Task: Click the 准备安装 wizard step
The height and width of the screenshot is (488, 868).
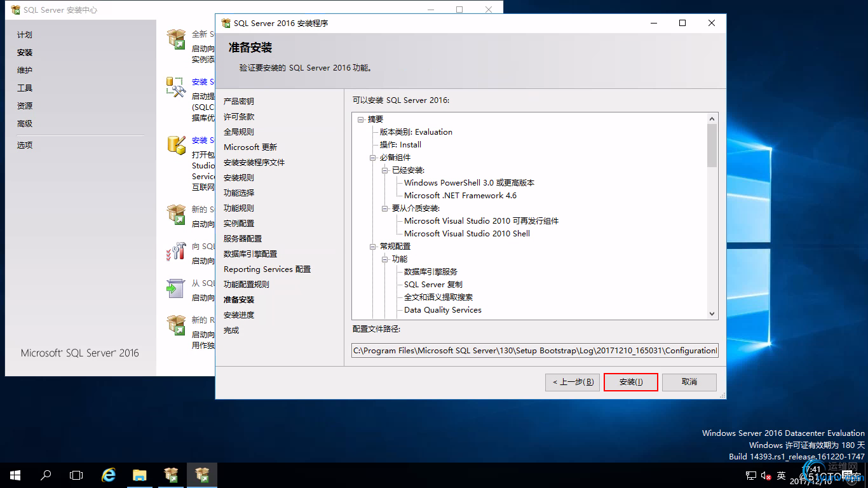Action: 239,300
